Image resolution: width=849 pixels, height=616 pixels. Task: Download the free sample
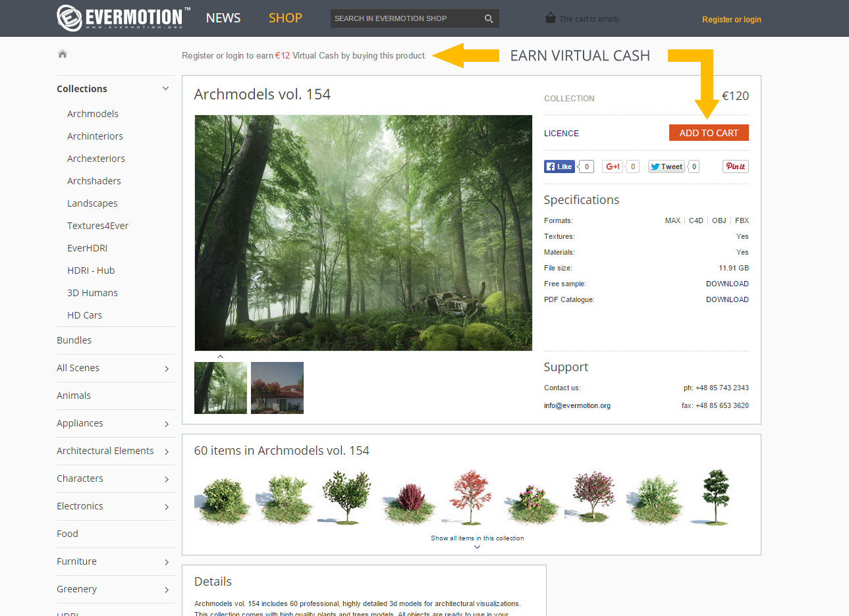point(727,284)
